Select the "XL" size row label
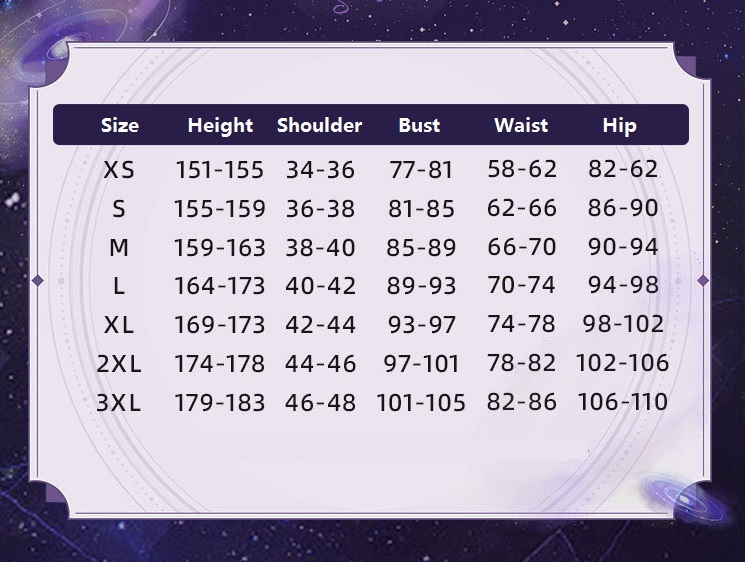The image size is (745, 562). (119, 325)
